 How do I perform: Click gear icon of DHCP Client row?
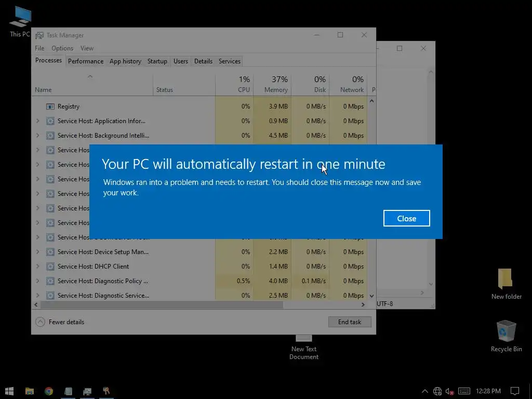click(50, 267)
